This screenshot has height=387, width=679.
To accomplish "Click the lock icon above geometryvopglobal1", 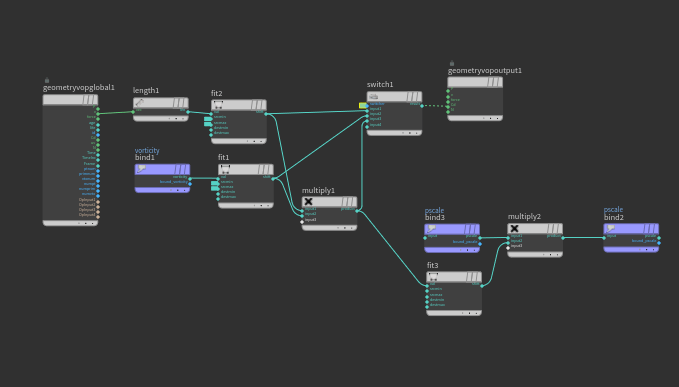I will click(47, 80).
